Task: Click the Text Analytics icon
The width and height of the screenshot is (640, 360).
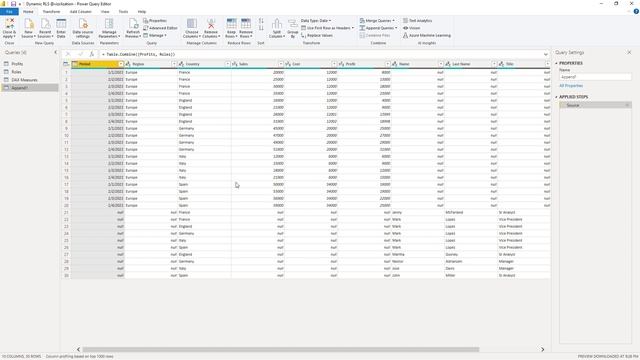Action: [405, 20]
